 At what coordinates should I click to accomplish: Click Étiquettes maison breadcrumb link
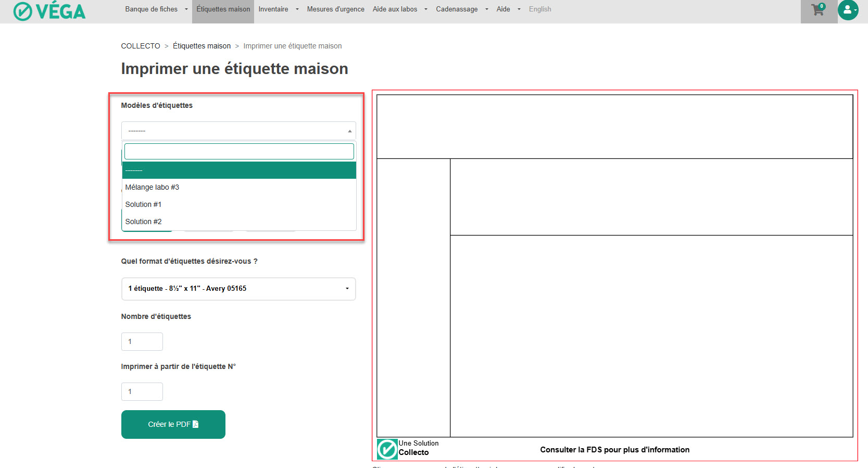202,46
